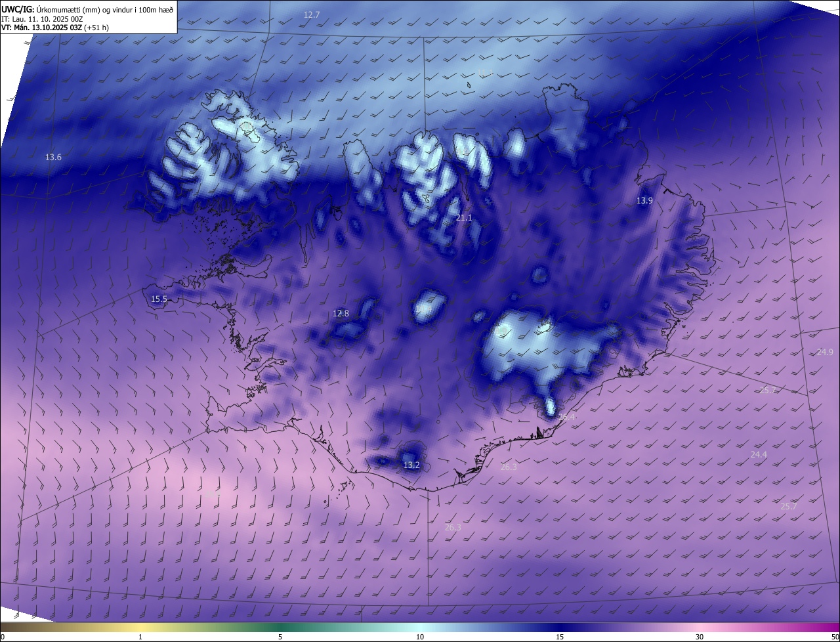Select the 12.7 value label on the map
The width and height of the screenshot is (840, 642).
(312, 14)
